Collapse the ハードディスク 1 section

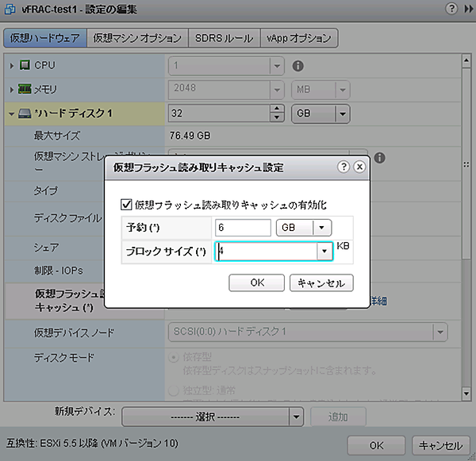[12, 114]
